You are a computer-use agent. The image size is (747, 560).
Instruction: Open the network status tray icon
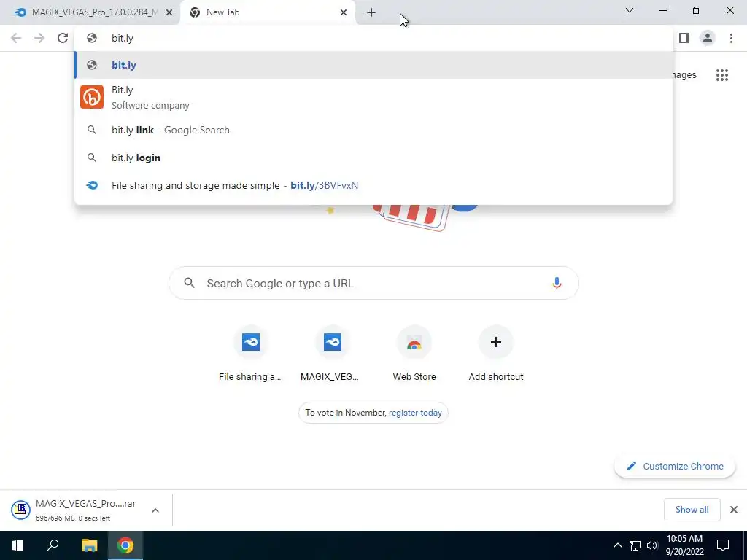point(635,545)
